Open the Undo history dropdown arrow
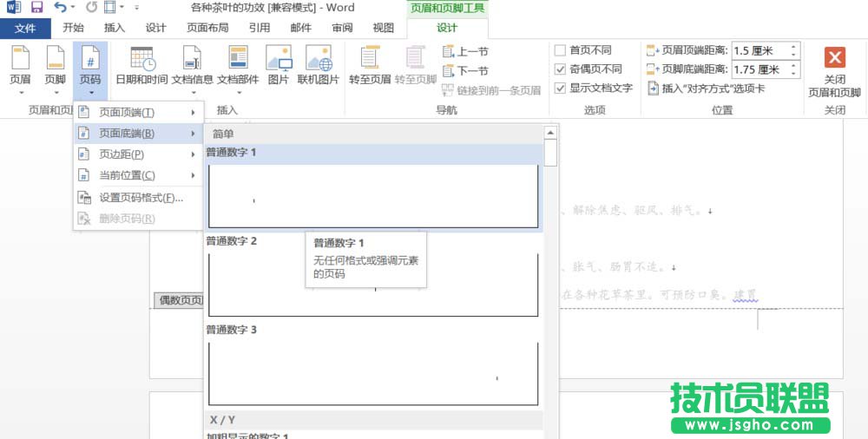Viewport: 868px width, 439px height. [73, 8]
